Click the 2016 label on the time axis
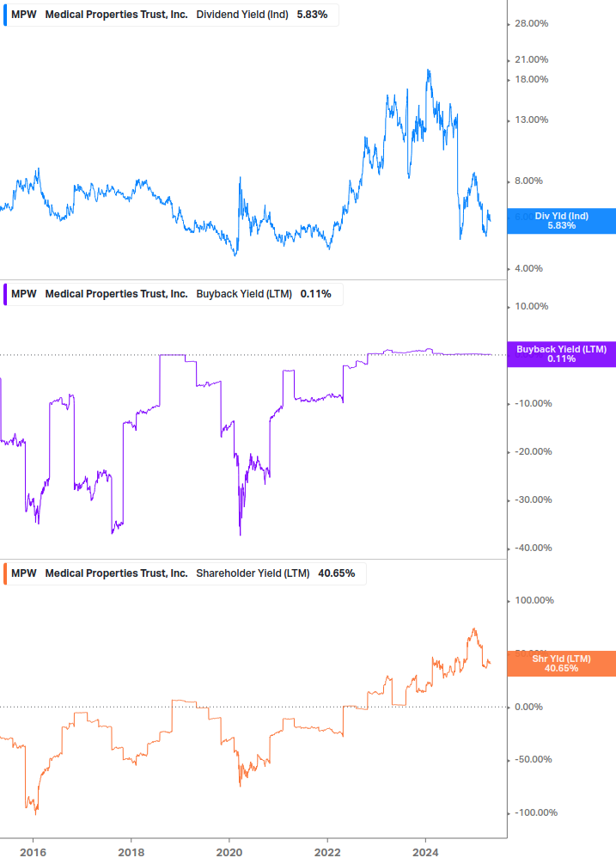This screenshot has height=864, width=616. (x=33, y=853)
